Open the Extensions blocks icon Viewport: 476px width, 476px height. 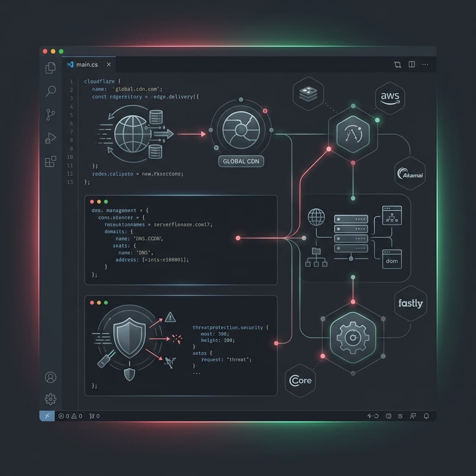[x=50, y=161]
